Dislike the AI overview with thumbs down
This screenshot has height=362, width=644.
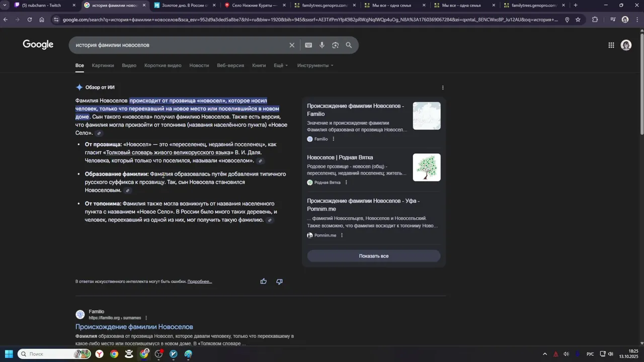click(279, 282)
